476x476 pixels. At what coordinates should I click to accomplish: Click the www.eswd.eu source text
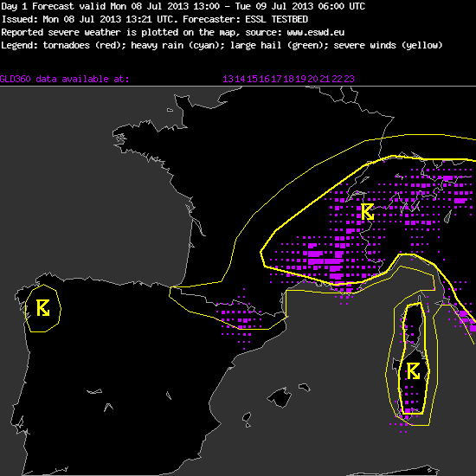pos(315,32)
